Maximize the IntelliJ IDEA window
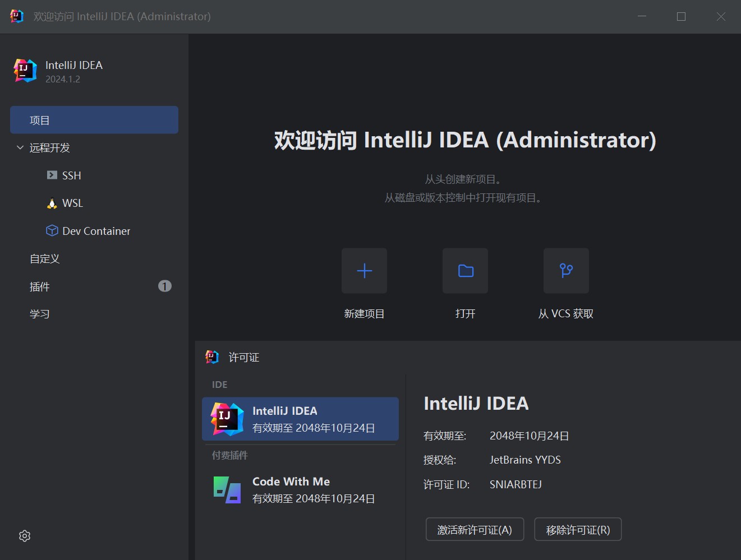 681,16
